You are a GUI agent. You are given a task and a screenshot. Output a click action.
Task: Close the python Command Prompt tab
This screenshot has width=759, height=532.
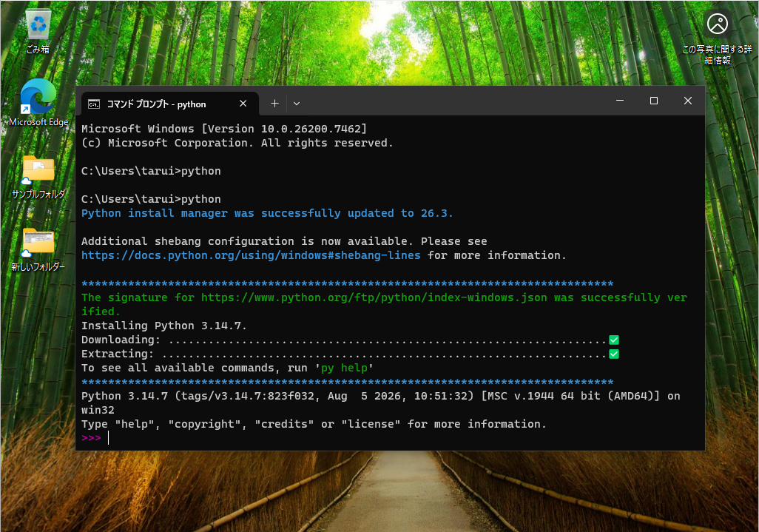tap(243, 104)
